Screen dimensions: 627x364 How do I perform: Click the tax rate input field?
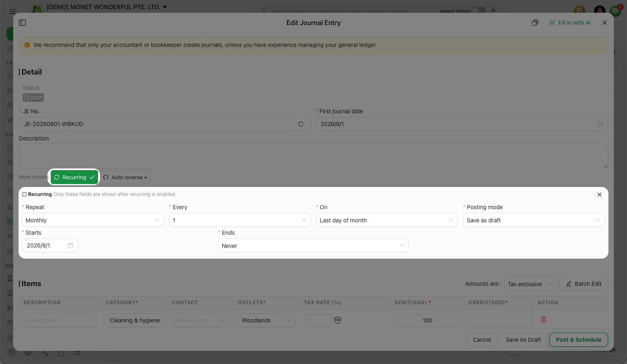click(318, 320)
